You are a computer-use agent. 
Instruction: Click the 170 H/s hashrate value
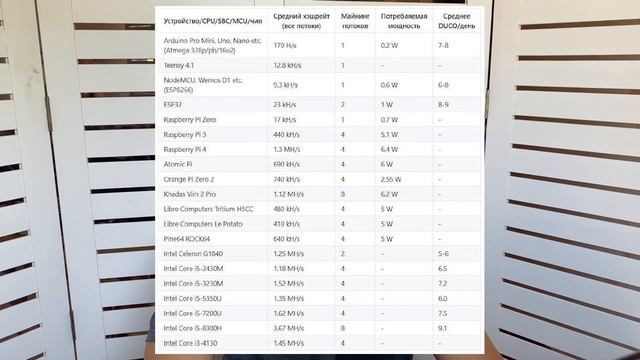(285, 46)
